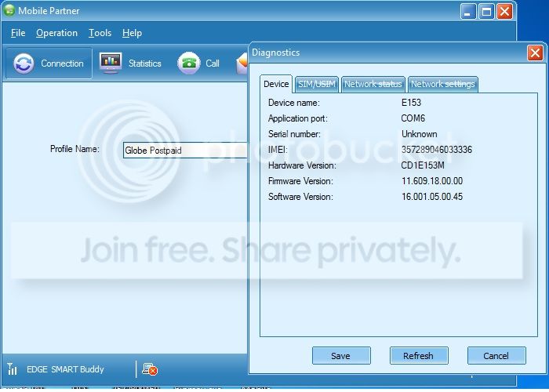Open the Tools menu

tap(100, 33)
